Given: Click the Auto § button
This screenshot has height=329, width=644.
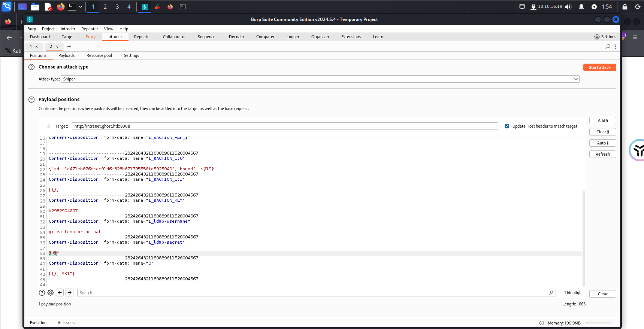Looking at the screenshot, I should 602,143.
